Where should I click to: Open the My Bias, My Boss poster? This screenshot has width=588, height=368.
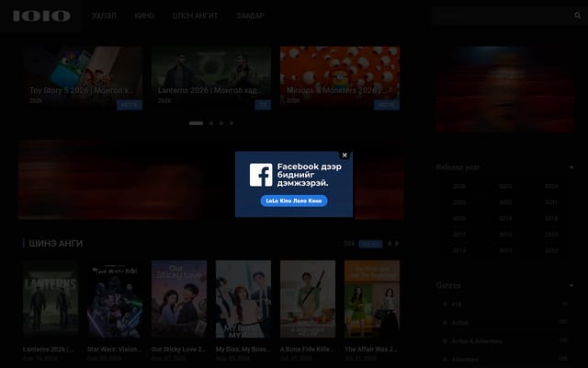[243, 299]
